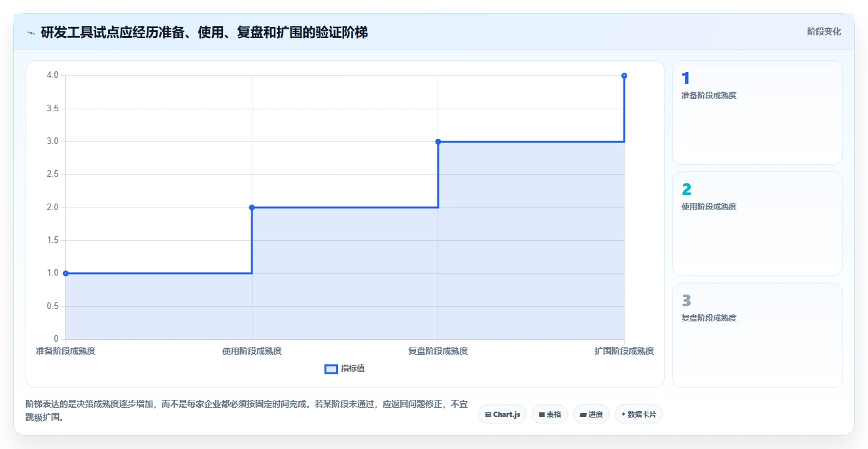This screenshot has width=868, height=449.
Task: Select the 进度 tag chip
Action: tap(591, 414)
